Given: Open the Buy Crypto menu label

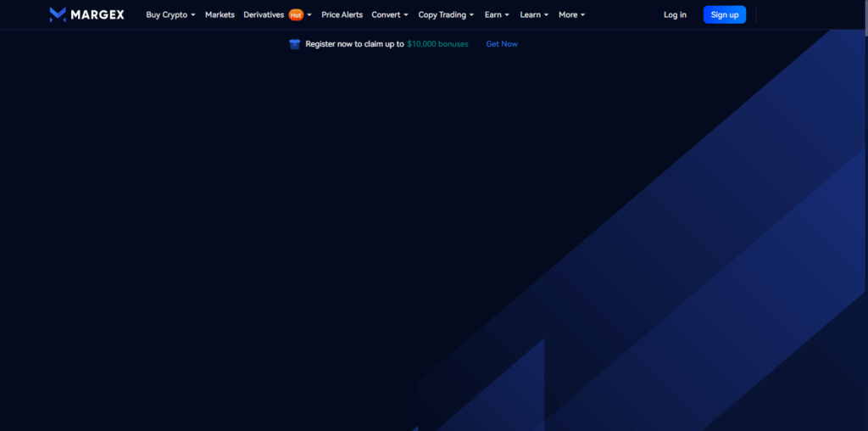Looking at the screenshot, I should (166, 14).
